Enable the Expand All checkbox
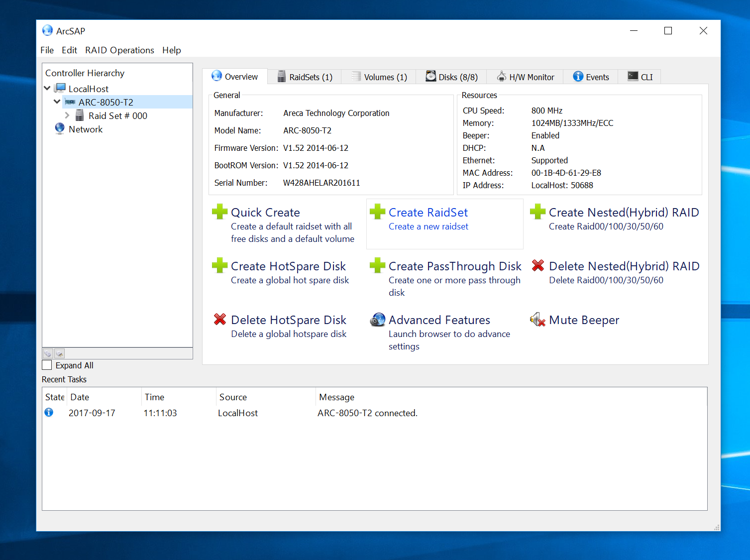The width and height of the screenshot is (750, 560). pyautogui.click(x=47, y=365)
